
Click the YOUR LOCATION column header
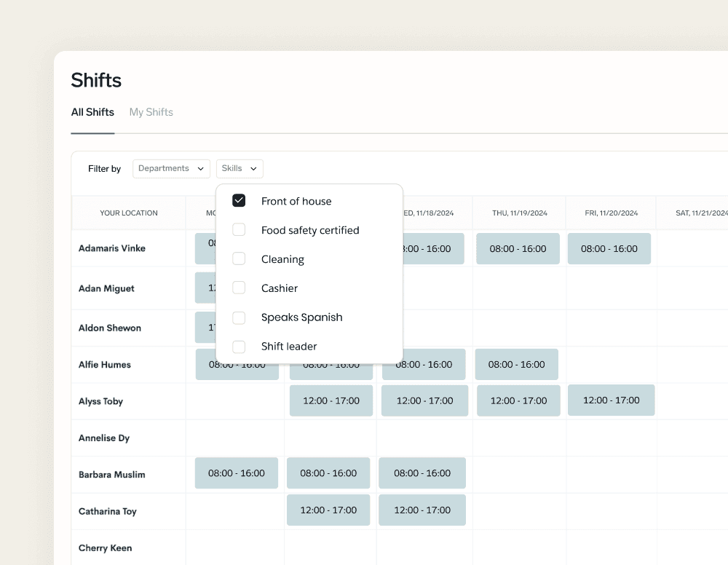[129, 213]
